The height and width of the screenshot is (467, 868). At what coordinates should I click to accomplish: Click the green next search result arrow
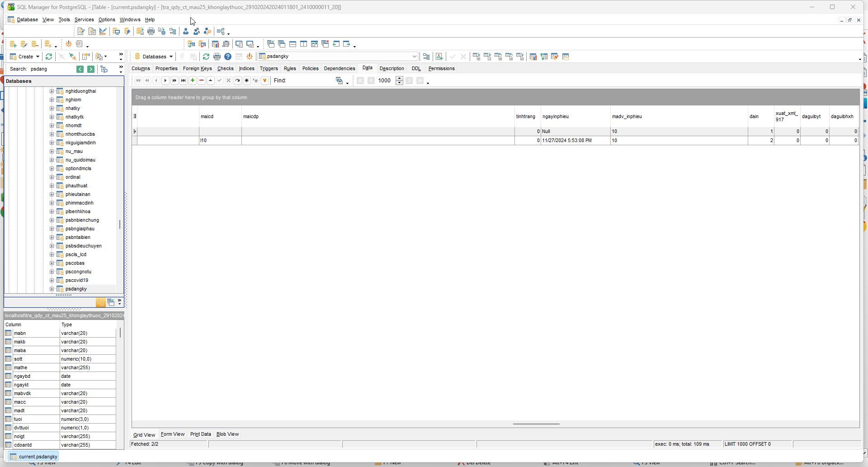click(91, 69)
